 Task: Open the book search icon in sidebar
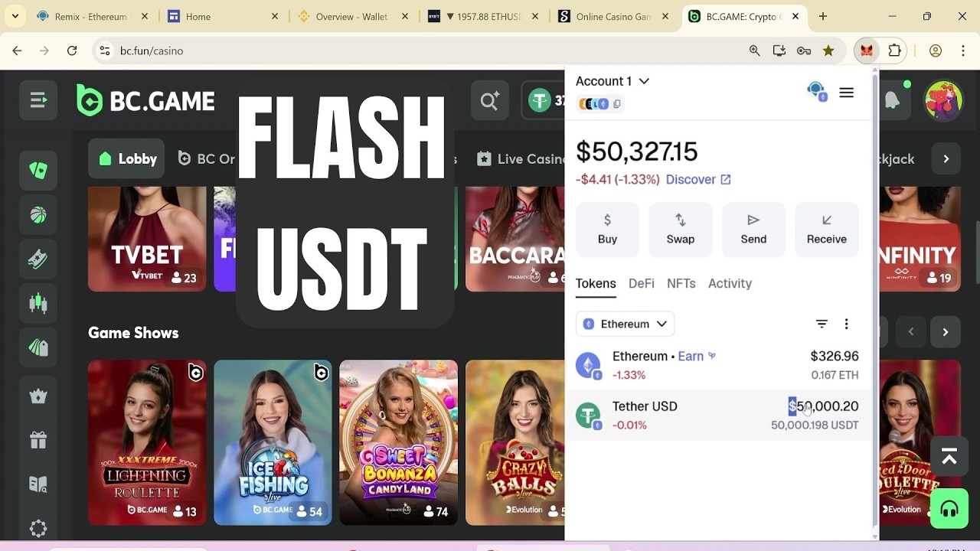pos(38,484)
